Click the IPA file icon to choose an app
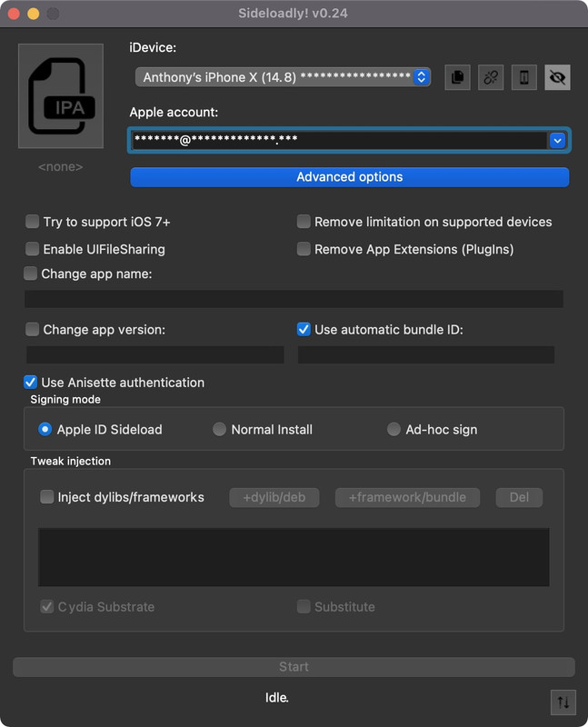 click(61, 96)
